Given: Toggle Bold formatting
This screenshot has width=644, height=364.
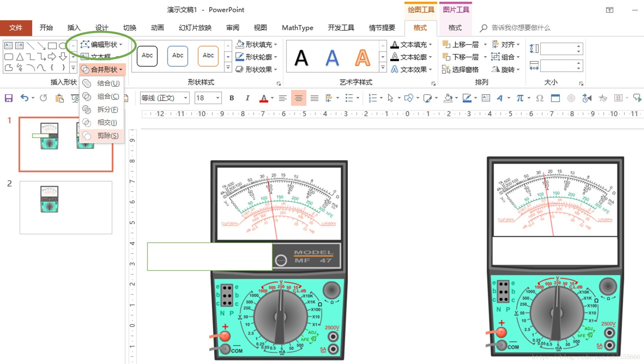Looking at the screenshot, I should 232,98.
